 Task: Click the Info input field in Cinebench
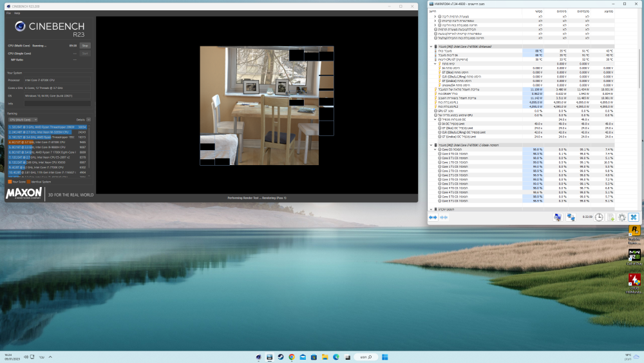57,104
